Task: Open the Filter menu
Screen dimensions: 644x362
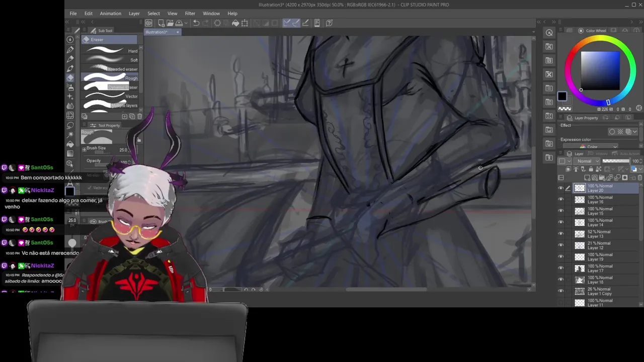Action: (190, 14)
